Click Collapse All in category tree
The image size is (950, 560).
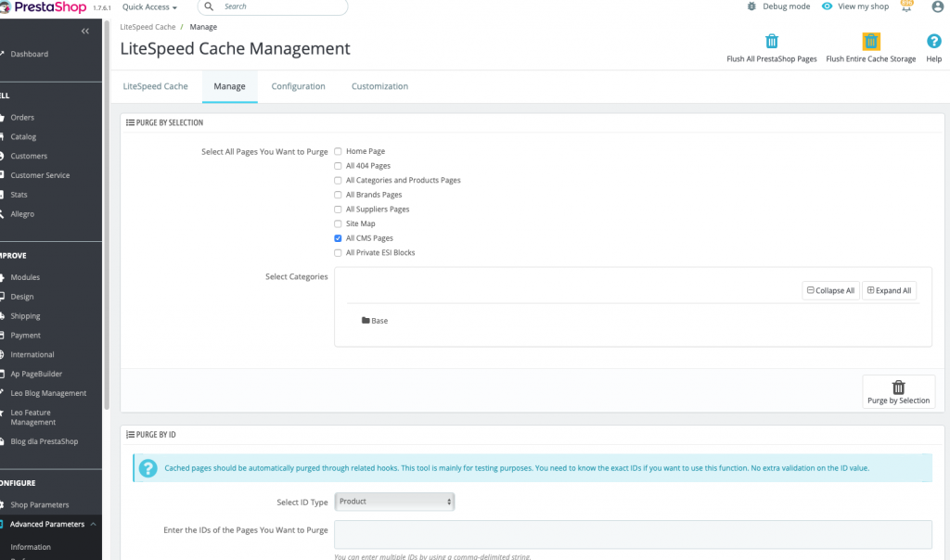[x=830, y=290]
